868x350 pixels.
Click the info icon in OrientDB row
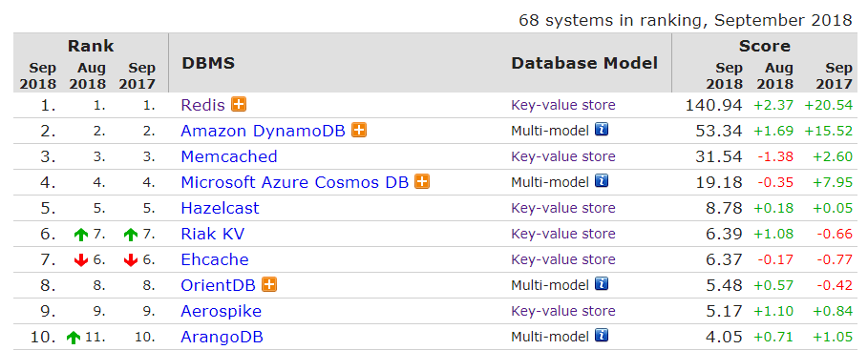[602, 284]
